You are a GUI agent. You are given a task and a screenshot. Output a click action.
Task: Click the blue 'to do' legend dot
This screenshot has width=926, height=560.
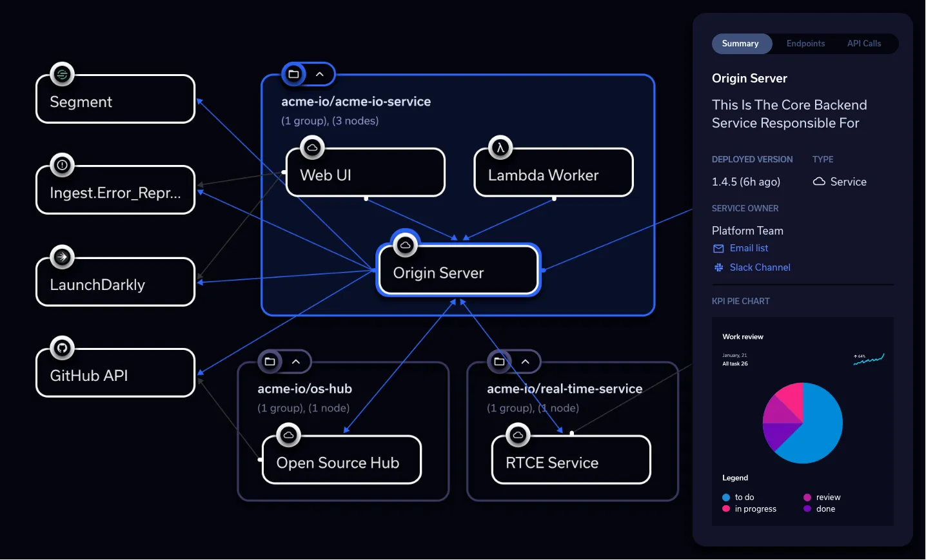pyautogui.click(x=726, y=497)
